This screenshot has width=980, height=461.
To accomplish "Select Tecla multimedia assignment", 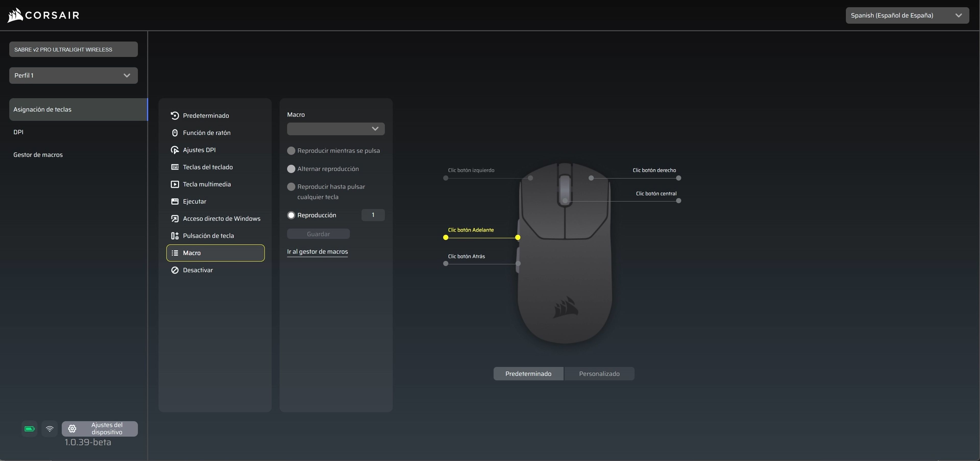I will [206, 184].
